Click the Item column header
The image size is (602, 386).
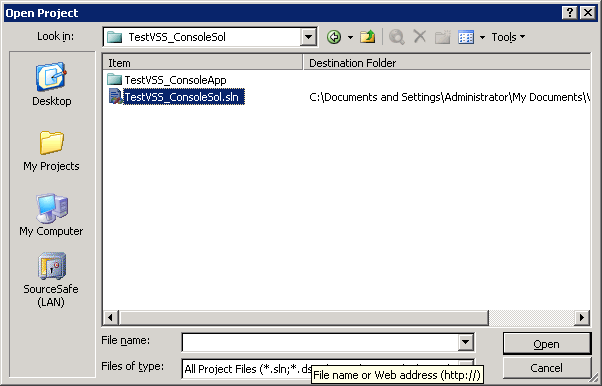tap(203, 63)
